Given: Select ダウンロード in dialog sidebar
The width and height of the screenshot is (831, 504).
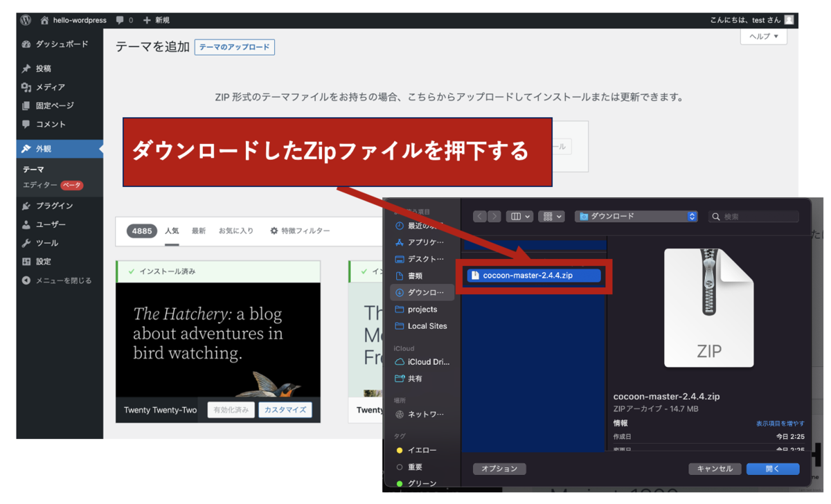Looking at the screenshot, I should tap(422, 292).
